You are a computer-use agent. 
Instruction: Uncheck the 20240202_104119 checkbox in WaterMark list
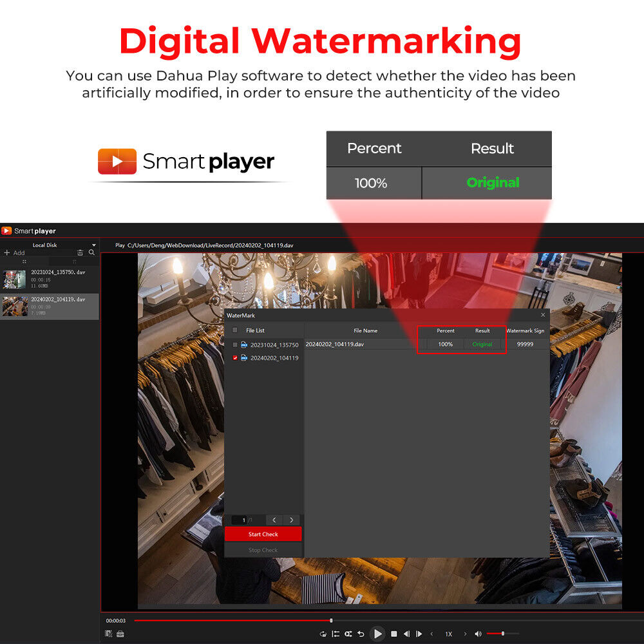coord(235,357)
